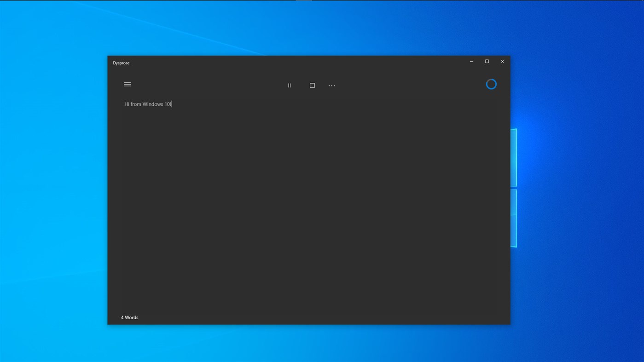Toggle the navigation pane with the hamburger control
Image resolution: width=644 pixels, height=362 pixels.
127,84
